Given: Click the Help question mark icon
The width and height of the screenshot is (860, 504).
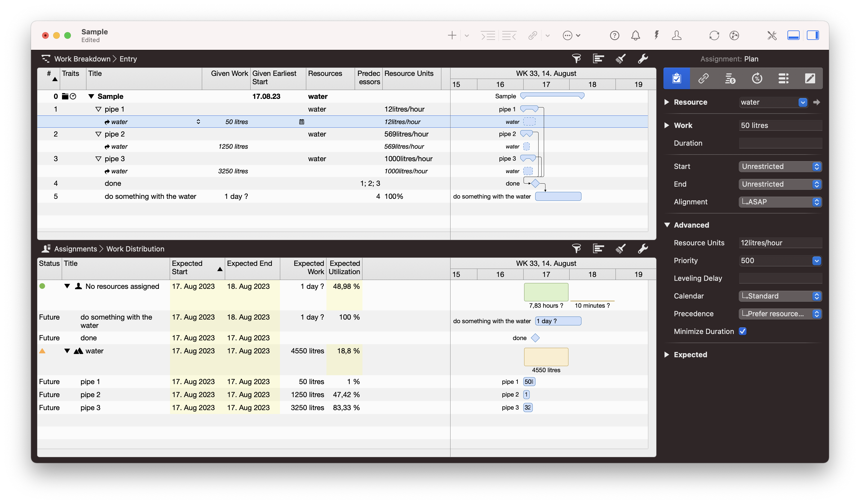Looking at the screenshot, I should click(x=614, y=35).
